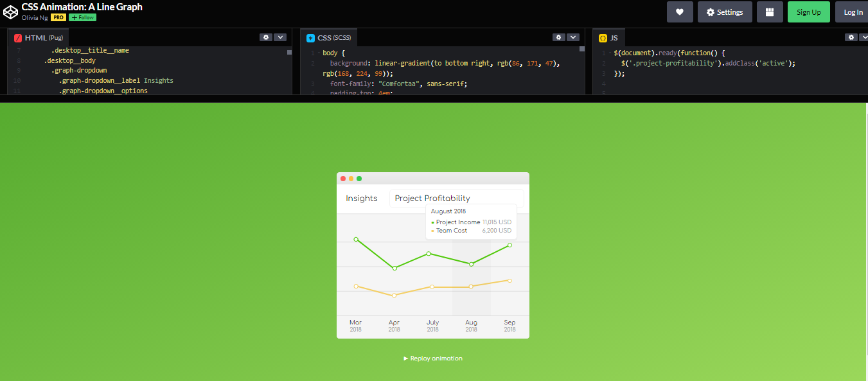The height and width of the screenshot is (381, 868).
Task: Select the CSS (SCSS) editor tab
Action: pyautogui.click(x=332, y=38)
